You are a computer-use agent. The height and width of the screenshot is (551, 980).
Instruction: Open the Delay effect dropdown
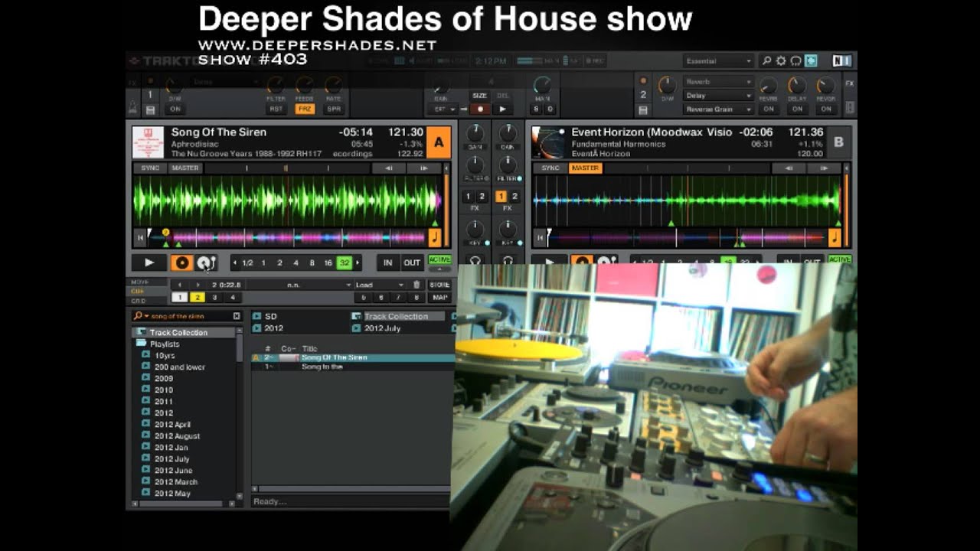click(719, 95)
